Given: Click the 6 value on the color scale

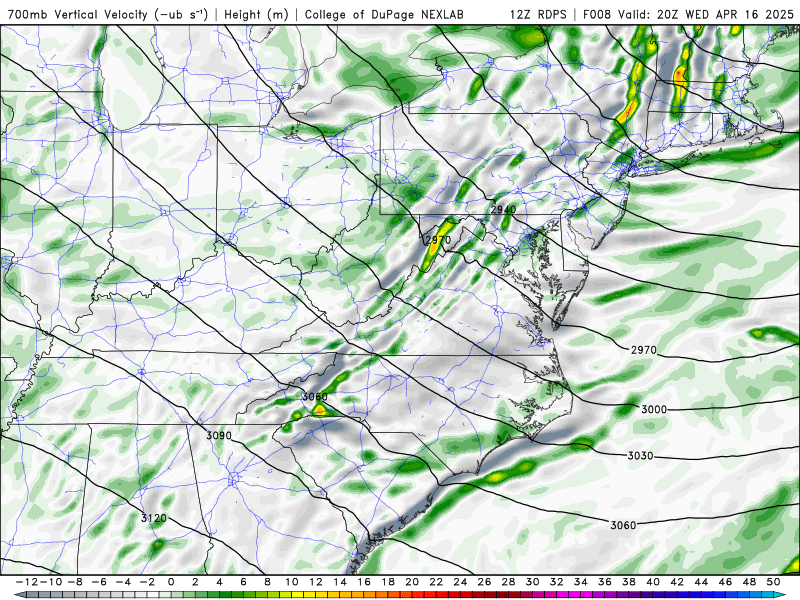Looking at the screenshot, I should pos(243,582).
